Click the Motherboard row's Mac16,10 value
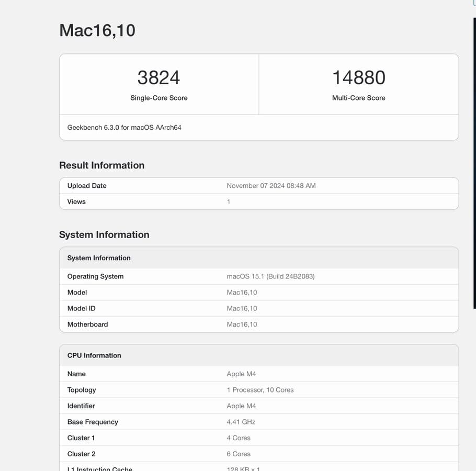The image size is (476, 471). [x=242, y=324]
